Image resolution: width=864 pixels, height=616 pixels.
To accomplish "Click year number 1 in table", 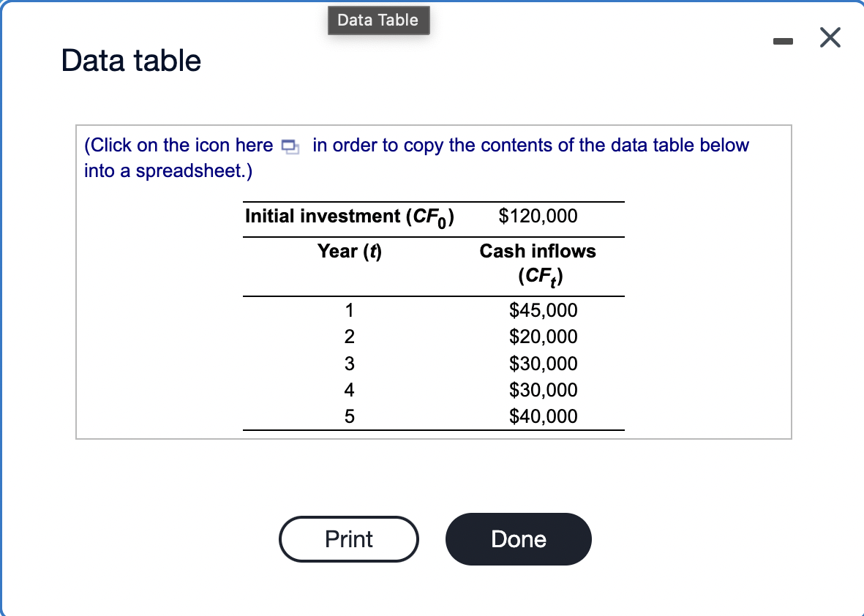I will coord(349,310).
